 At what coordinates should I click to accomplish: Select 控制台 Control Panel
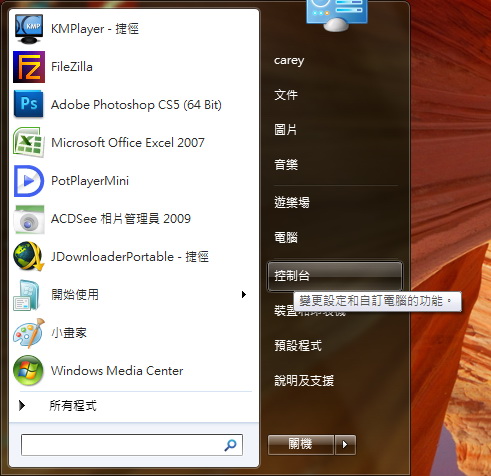pos(335,276)
